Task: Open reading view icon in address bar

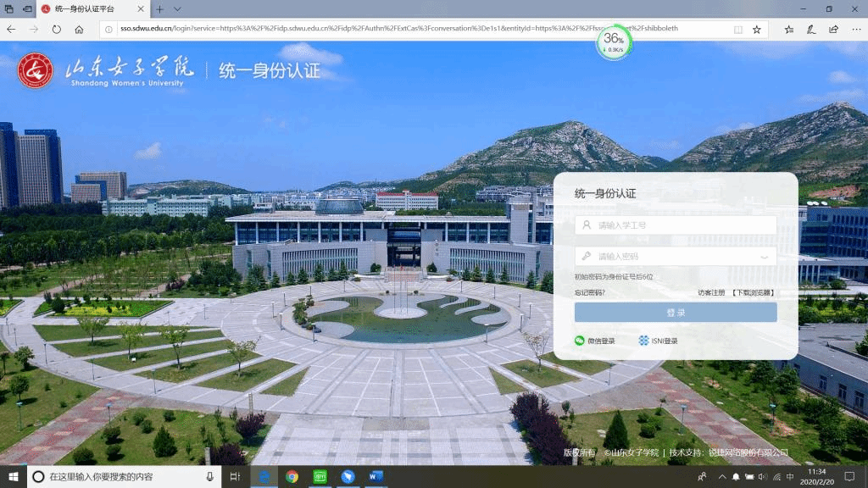Action: pos(737,29)
